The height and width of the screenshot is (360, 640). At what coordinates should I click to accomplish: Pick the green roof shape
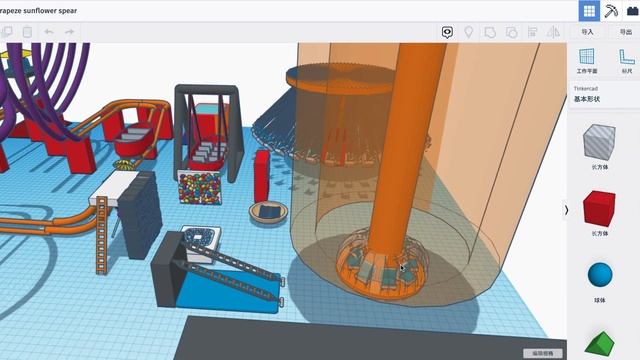[x=599, y=344]
